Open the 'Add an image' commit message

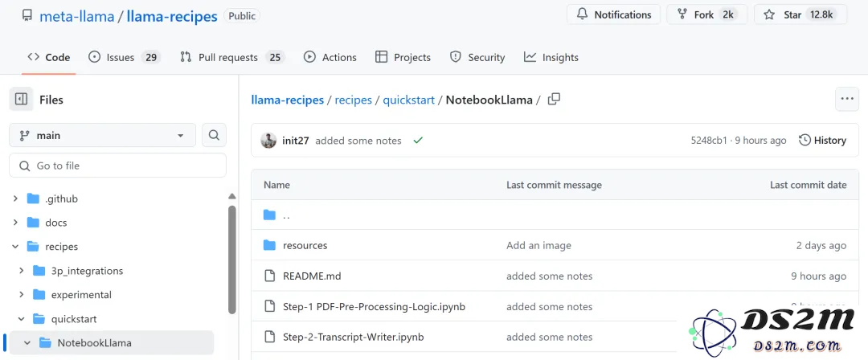[538, 245]
